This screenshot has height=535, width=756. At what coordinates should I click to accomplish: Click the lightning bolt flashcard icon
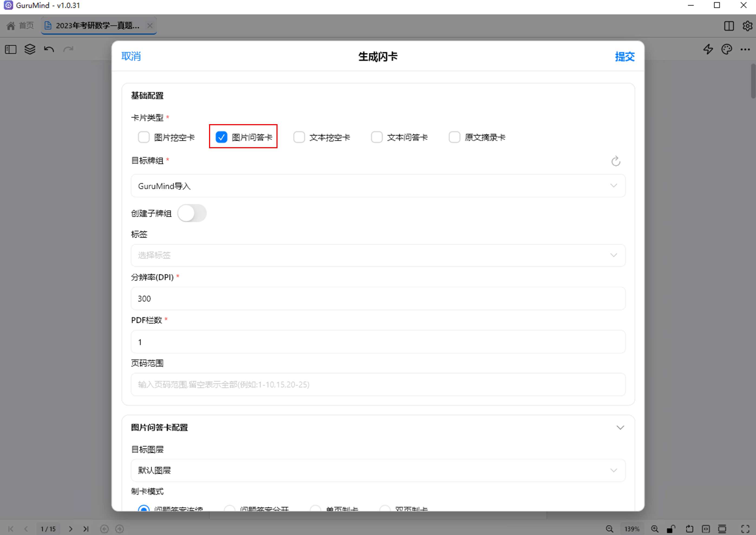(x=708, y=49)
